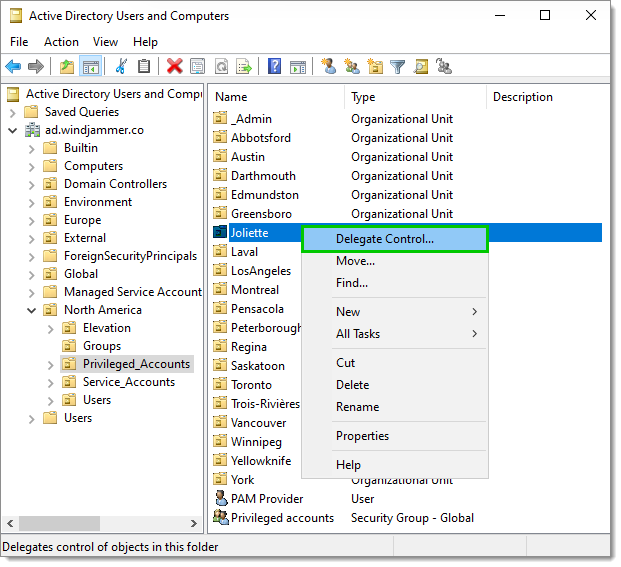The image size is (621, 567).
Task: Click the PAM Provider user icon
Action: tap(221, 498)
